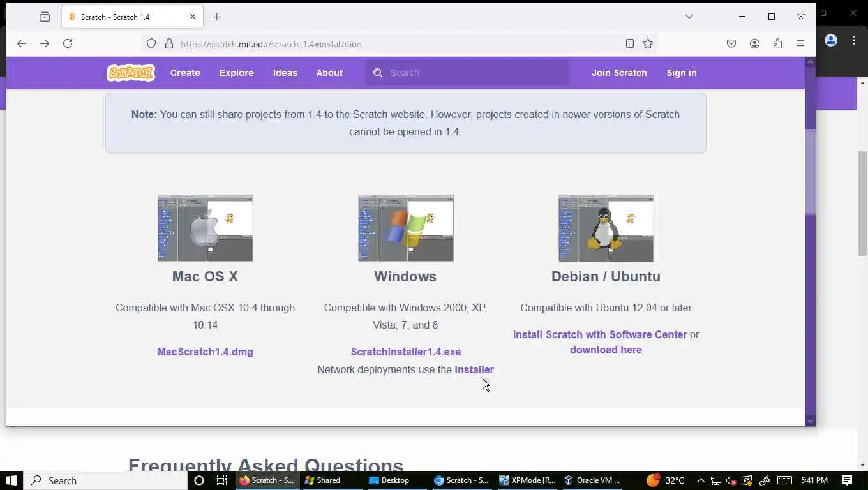Open the Windows Start menu
This screenshot has height=490, width=868.
point(11,480)
